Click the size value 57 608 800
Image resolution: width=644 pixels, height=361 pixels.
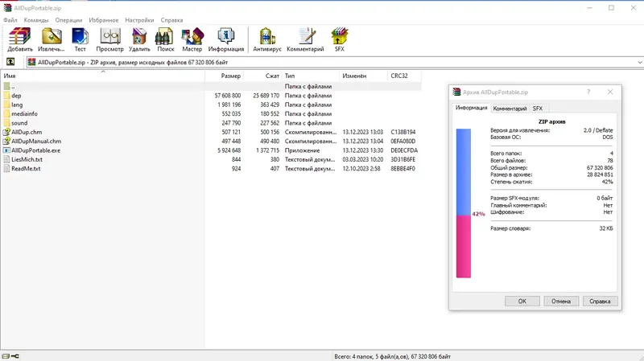click(228, 96)
